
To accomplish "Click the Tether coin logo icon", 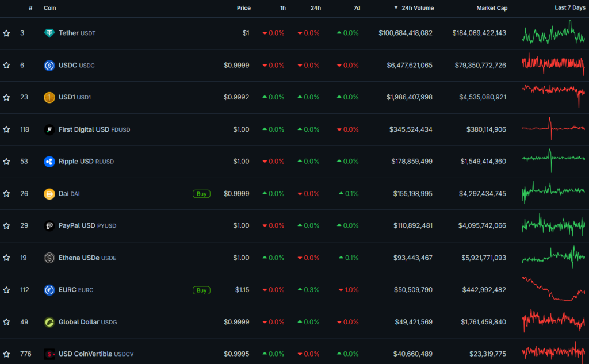I will pyautogui.click(x=49, y=33).
